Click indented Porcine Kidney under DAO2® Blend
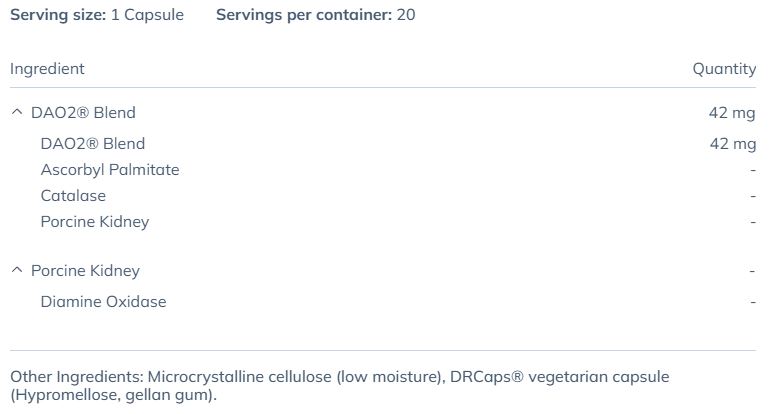Image resolution: width=772 pixels, height=414 pixels. (x=95, y=222)
